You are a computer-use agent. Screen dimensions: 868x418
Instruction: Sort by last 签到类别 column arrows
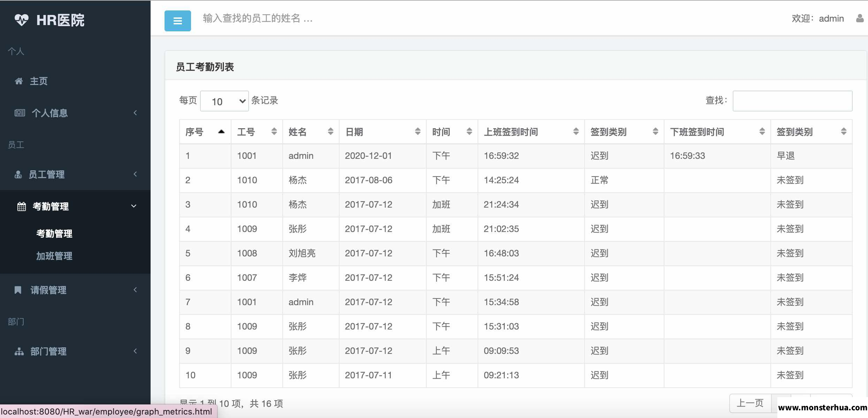844,131
